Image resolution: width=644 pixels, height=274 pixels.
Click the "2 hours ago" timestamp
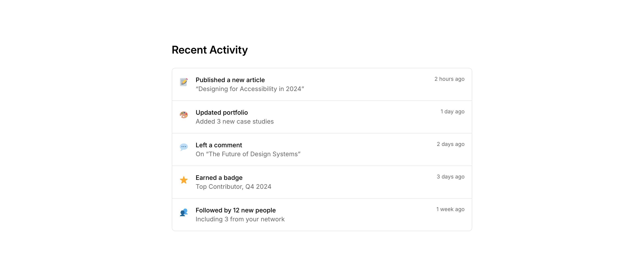pos(449,79)
